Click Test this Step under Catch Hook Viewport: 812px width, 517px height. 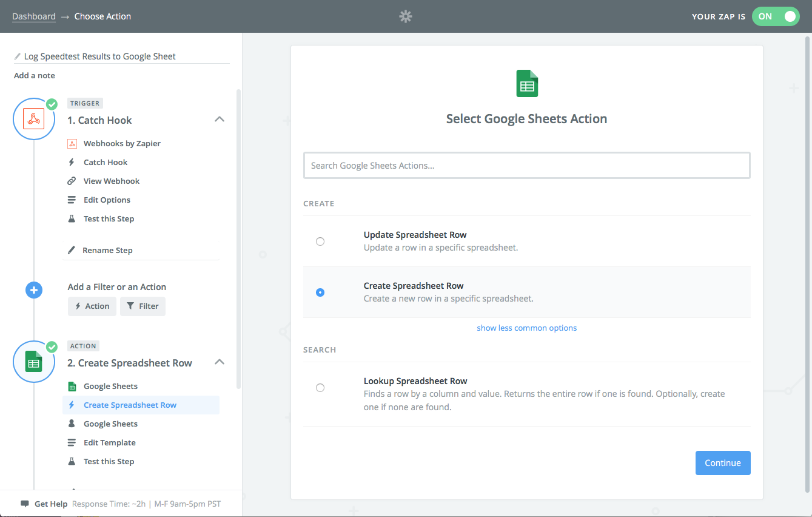coord(109,219)
